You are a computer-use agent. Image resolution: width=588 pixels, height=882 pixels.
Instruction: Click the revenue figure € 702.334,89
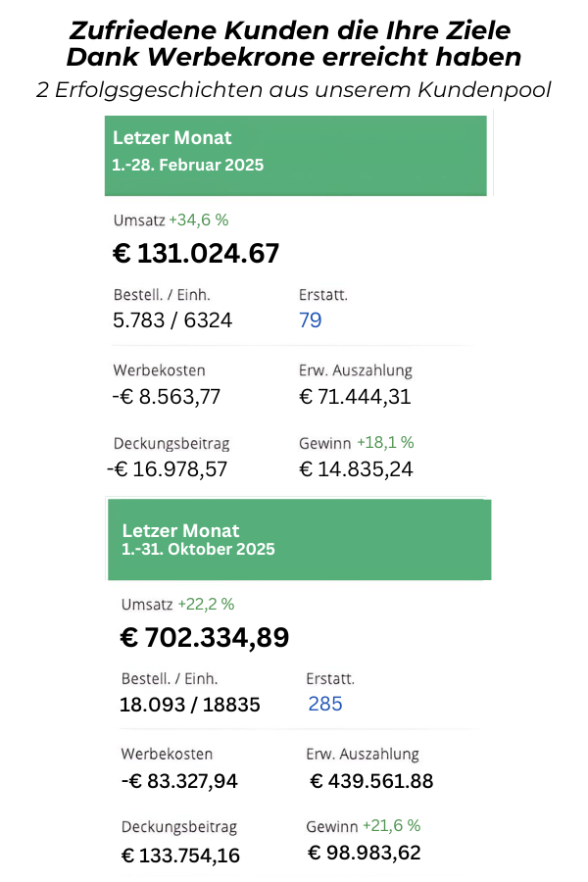pos(205,638)
